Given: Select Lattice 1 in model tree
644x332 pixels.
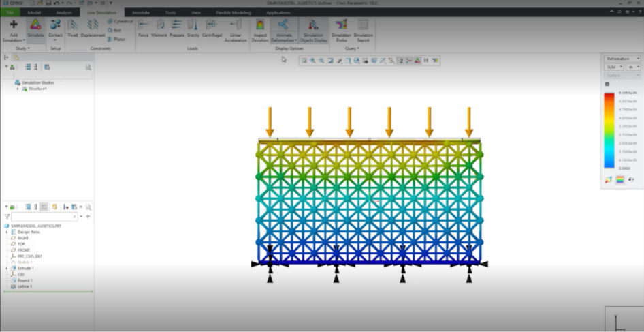Looking at the screenshot, I should (x=25, y=286).
